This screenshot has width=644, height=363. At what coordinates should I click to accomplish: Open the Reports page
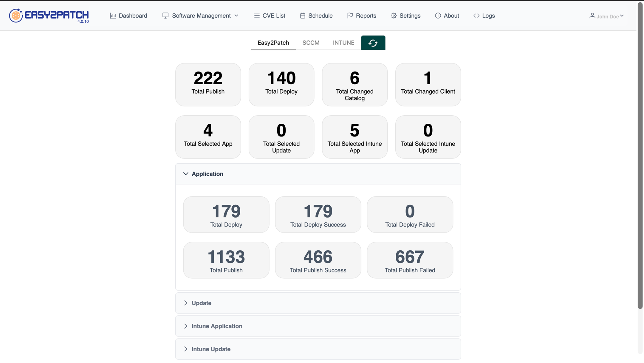[x=362, y=15]
